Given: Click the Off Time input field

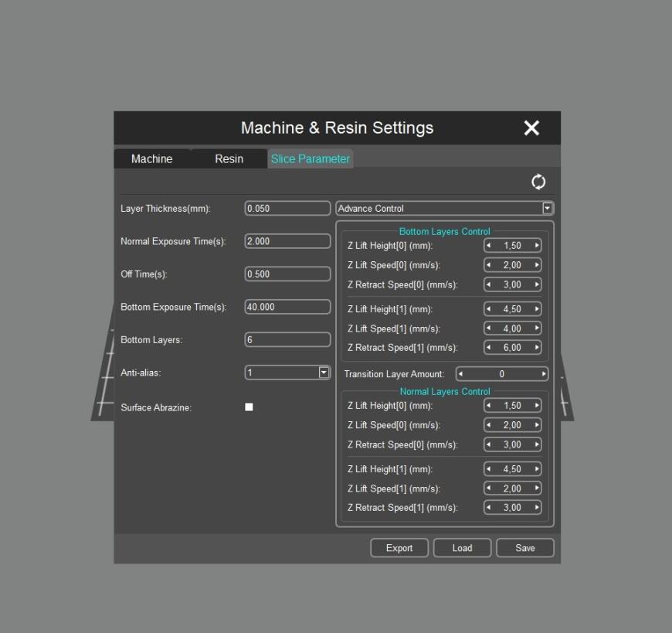Looking at the screenshot, I should point(287,274).
